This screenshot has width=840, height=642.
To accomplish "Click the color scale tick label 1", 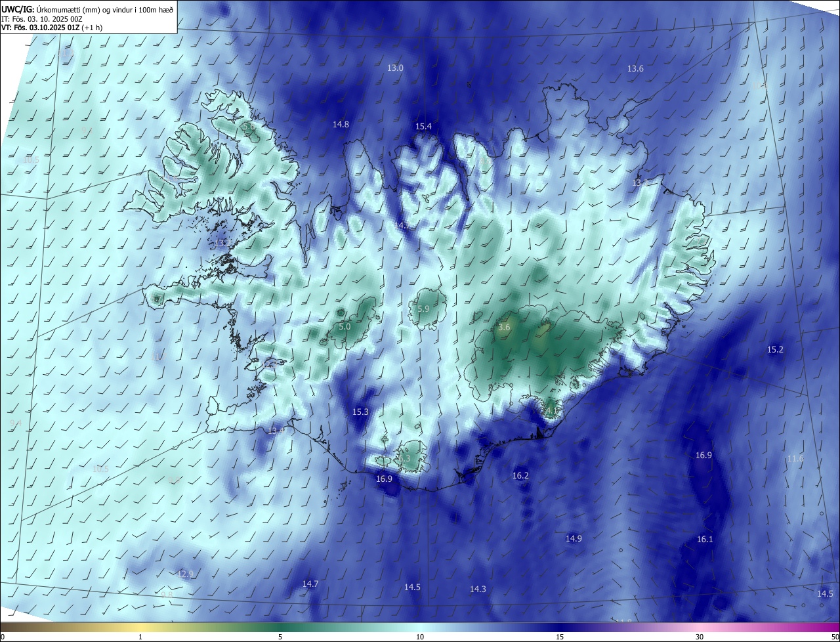I will [x=141, y=637].
